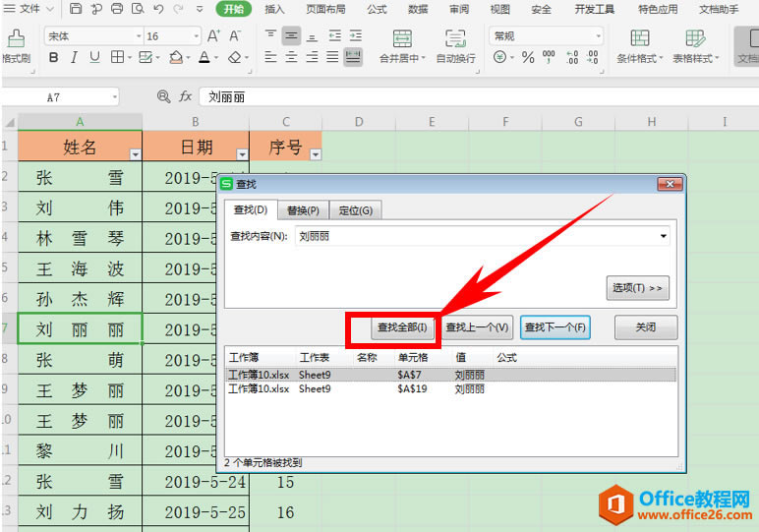Toggle middle vertical align

tap(291, 35)
